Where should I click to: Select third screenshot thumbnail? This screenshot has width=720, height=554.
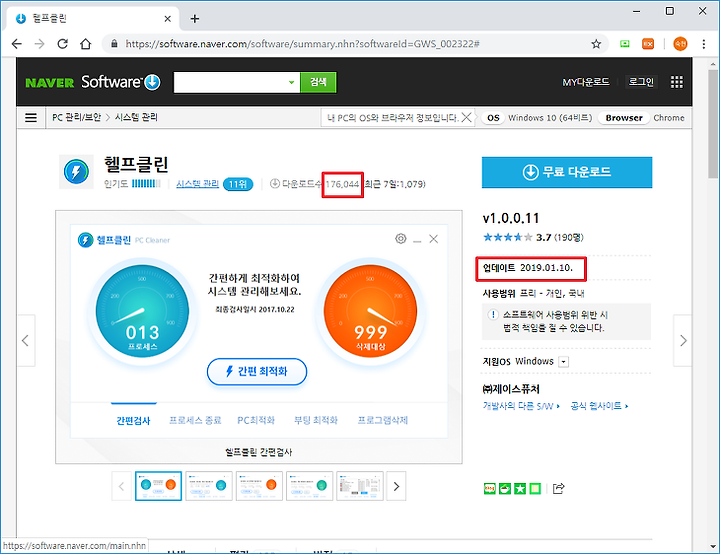(259, 486)
